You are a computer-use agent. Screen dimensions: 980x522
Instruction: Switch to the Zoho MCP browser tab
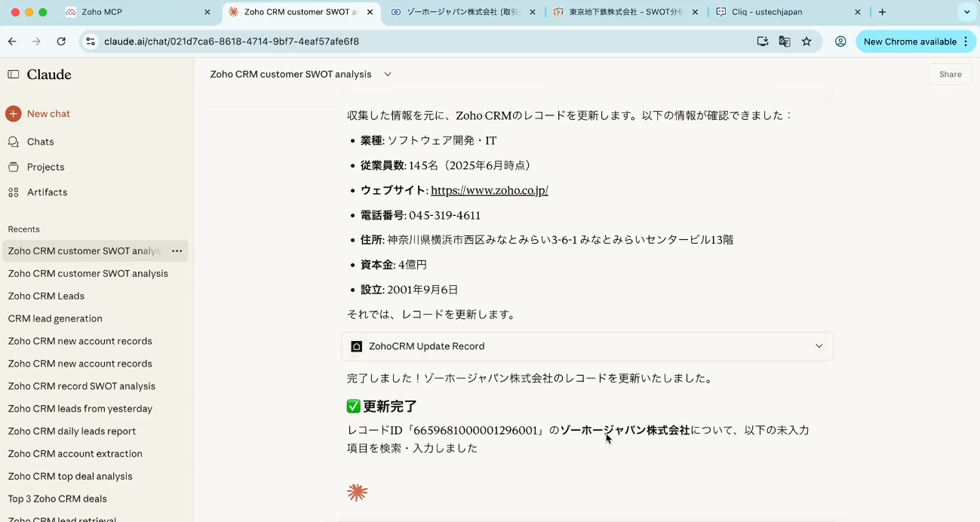tap(138, 12)
